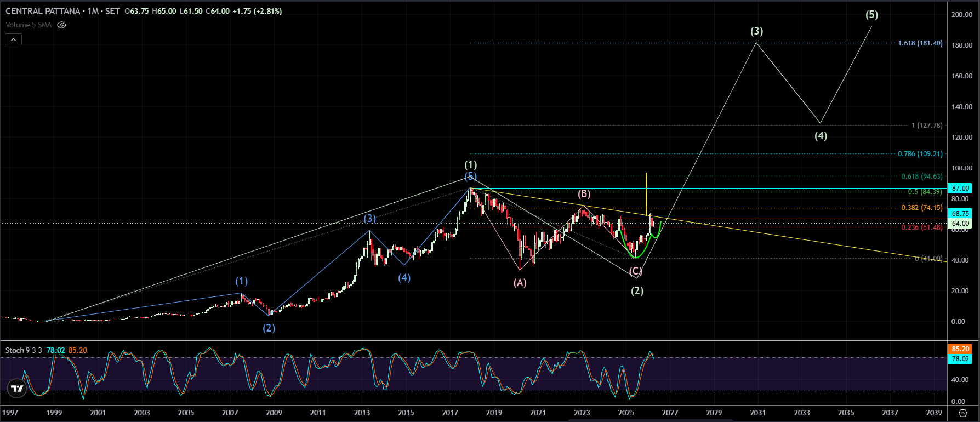980x422 pixels.
Task: Select the blue (5) wave label at the 2018 peak
Action: (x=470, y=176)
